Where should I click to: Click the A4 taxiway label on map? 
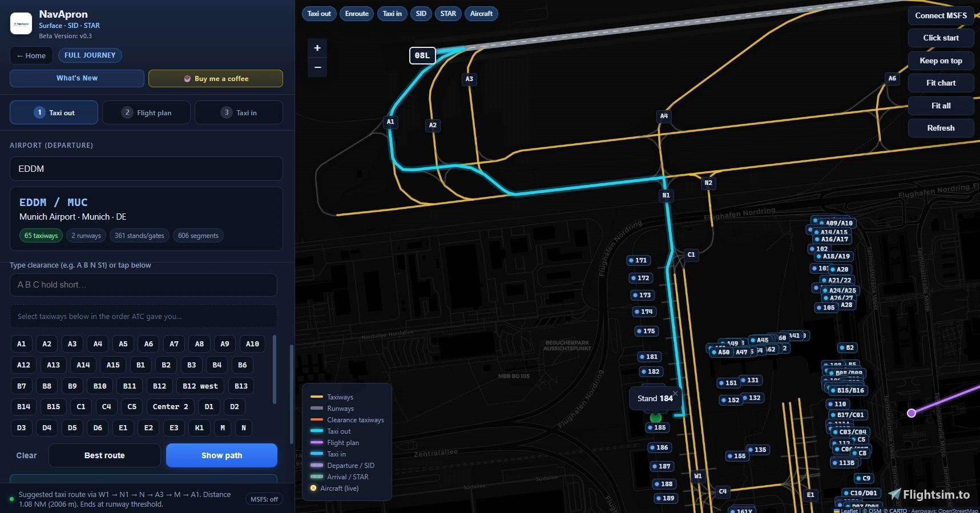[x=664, y=116]
